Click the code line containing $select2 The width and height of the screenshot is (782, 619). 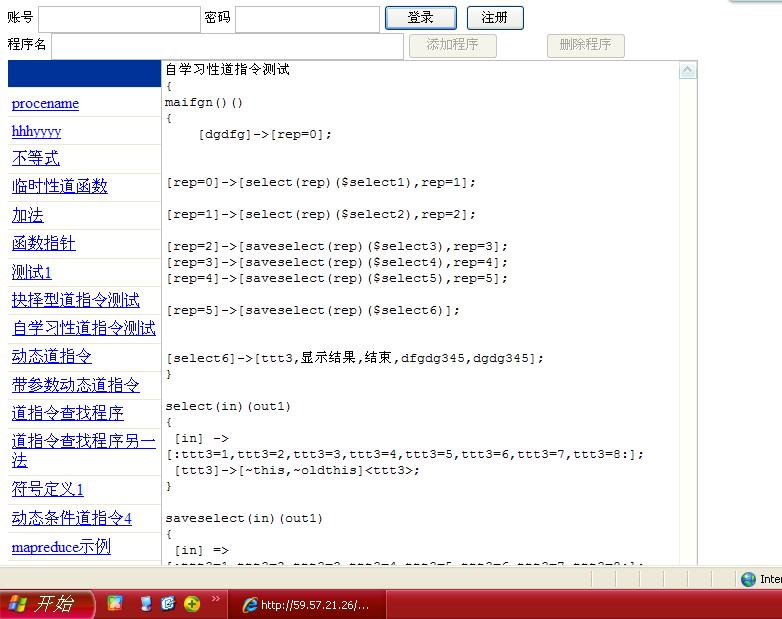pos(321,214)
